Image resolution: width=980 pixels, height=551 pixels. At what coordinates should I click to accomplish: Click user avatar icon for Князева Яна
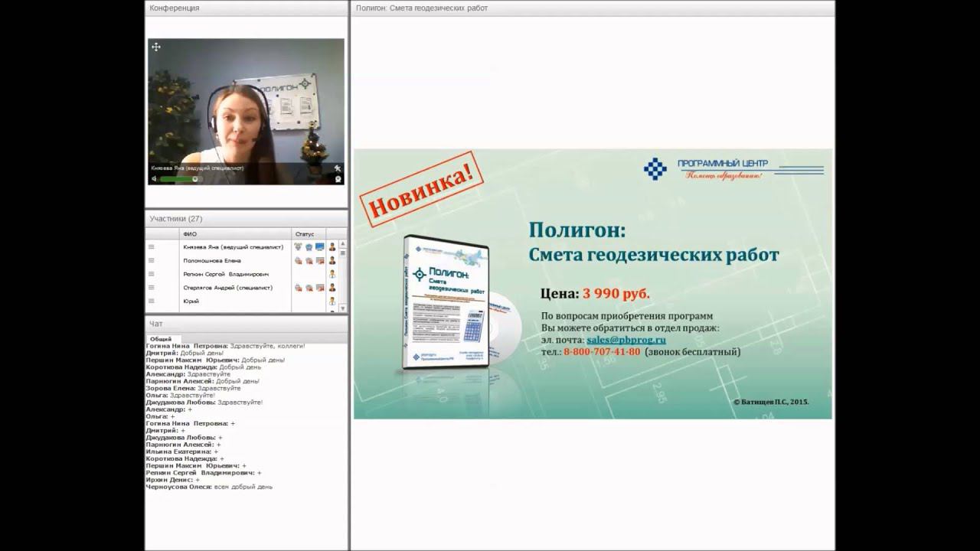click(x=332, y=247)
